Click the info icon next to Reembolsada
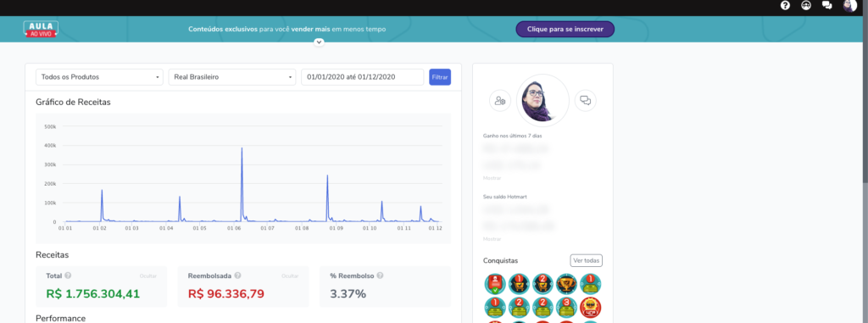The height and width of the screenshot is (323, 868). coord(237,276)
